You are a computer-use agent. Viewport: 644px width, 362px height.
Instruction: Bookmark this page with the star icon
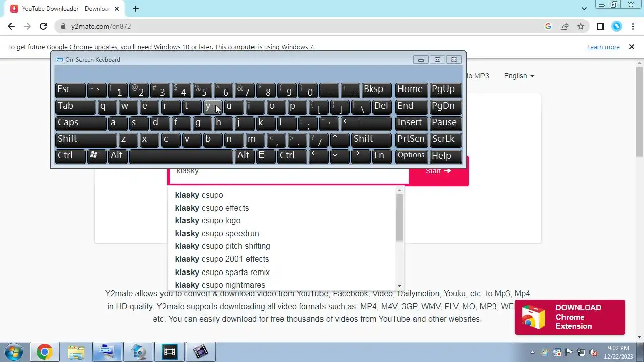pyautogui.click(x=581, y=26)
